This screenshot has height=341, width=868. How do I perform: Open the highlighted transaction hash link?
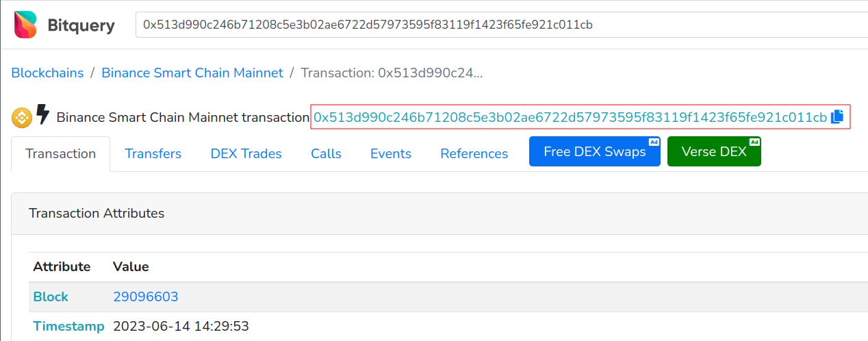tap(570, 117)
